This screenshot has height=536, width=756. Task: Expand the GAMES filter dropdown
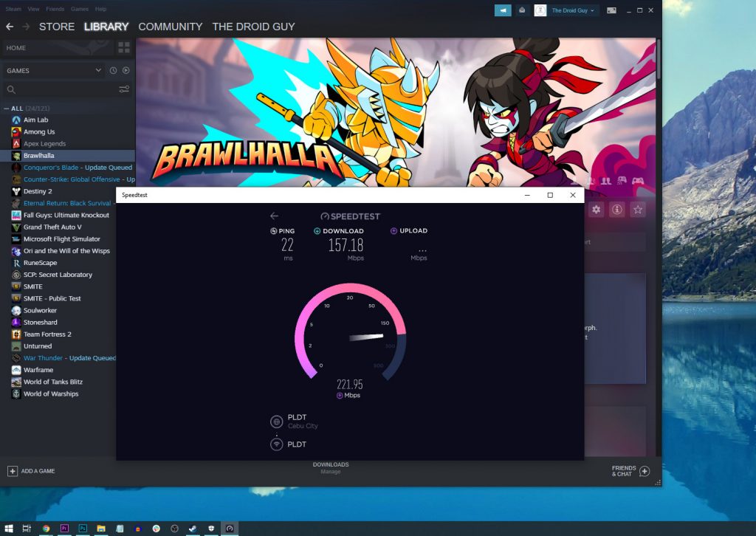53,70
